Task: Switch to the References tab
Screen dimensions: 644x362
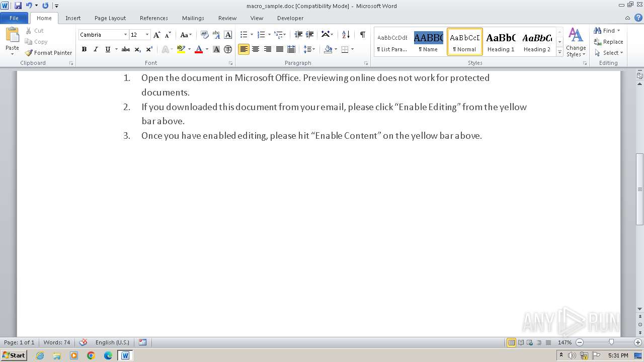Action: tap(154, 18)
